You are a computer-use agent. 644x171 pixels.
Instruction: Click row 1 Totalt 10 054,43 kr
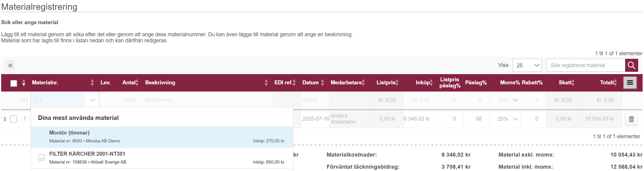599,119
